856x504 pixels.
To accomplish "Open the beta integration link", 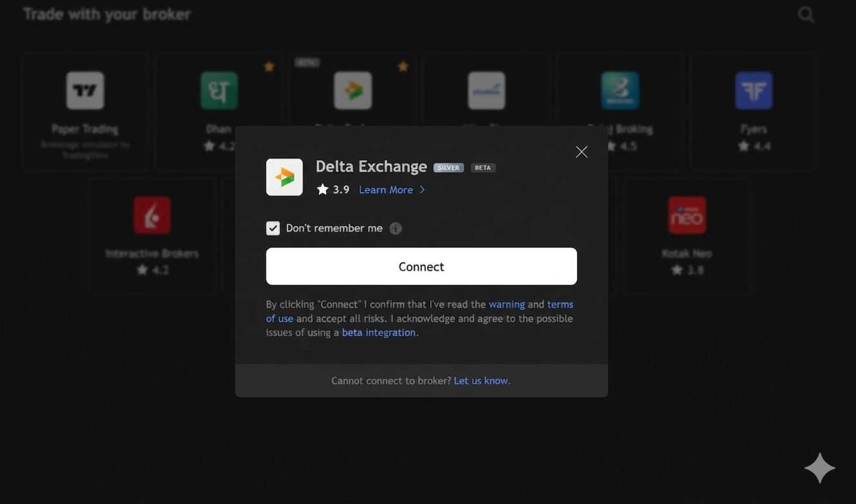I will pyautogui.click(x=379, y=332).
